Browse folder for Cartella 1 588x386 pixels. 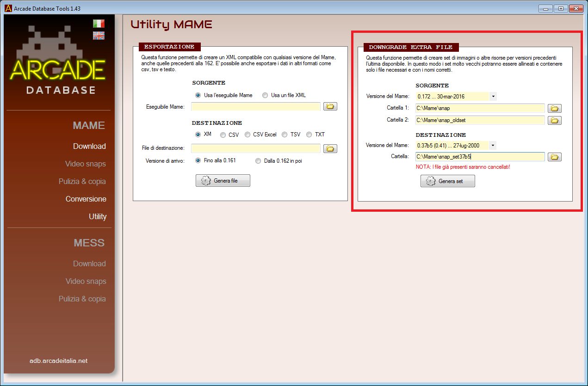click(x=554, y=108)
